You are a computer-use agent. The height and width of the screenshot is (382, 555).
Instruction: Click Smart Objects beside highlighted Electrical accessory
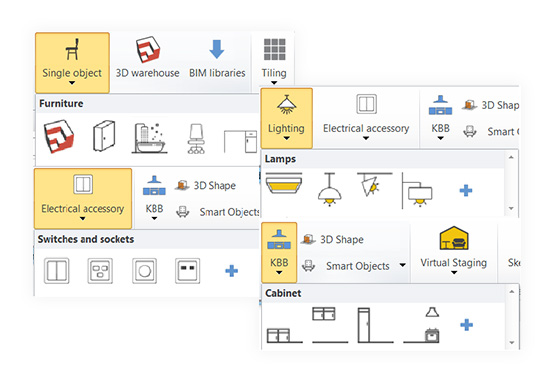point(218,212)
